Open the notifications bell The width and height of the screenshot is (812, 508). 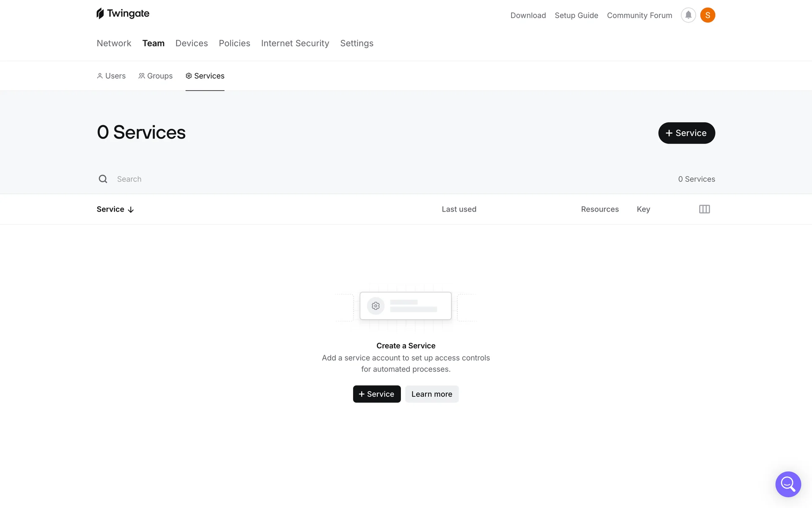click(688, 15)
